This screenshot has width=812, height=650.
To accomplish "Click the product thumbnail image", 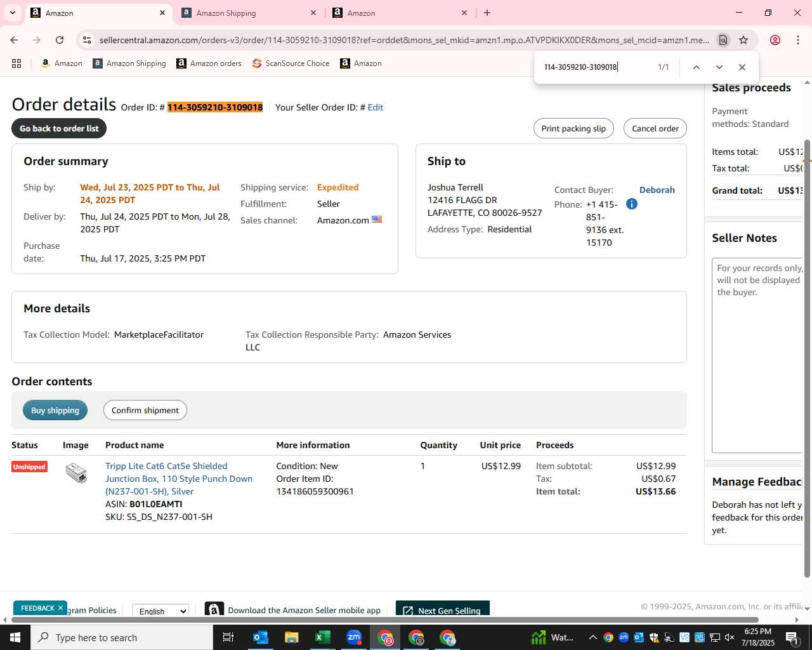I will pos(76,473).
